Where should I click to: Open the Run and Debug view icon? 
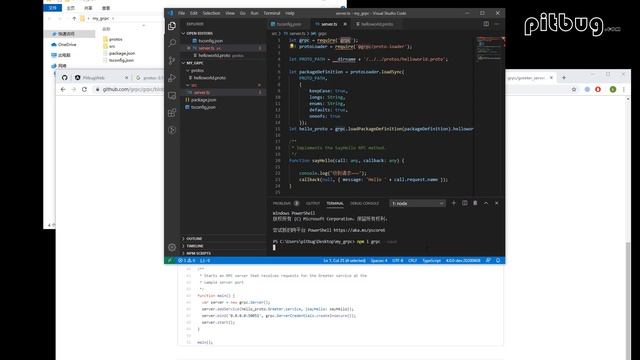point(172,78)
